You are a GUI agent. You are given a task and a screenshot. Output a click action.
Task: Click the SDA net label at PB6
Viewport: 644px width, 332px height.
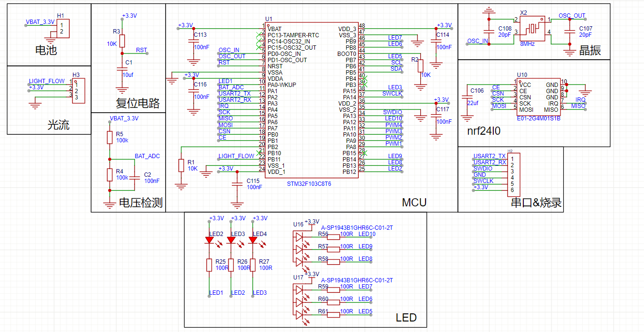(x=396, y=69)
